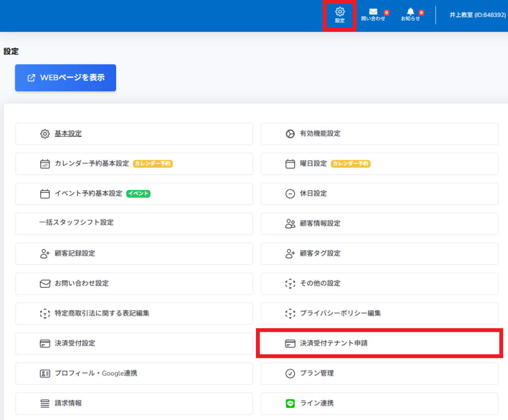This screenshot has height=420, width=508.
Task: Click account name 井上教室 in header
Action: 477,15
